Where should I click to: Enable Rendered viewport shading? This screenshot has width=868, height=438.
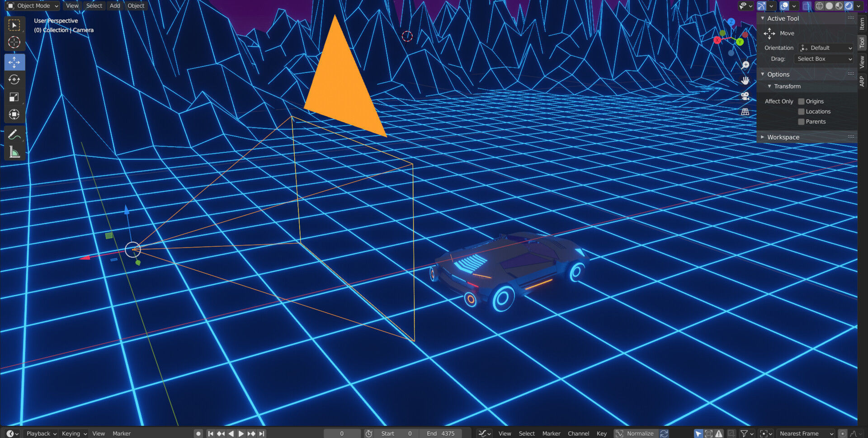849,6
